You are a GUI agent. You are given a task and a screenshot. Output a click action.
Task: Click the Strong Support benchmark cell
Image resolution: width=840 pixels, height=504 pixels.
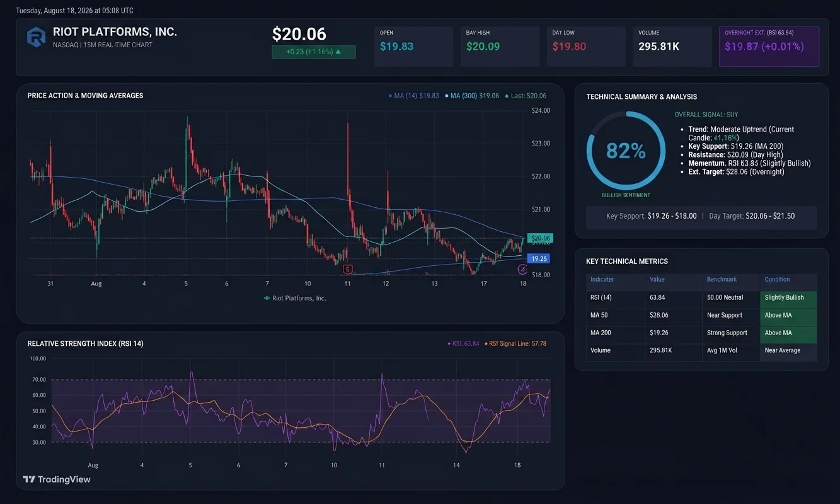point(727,333)
